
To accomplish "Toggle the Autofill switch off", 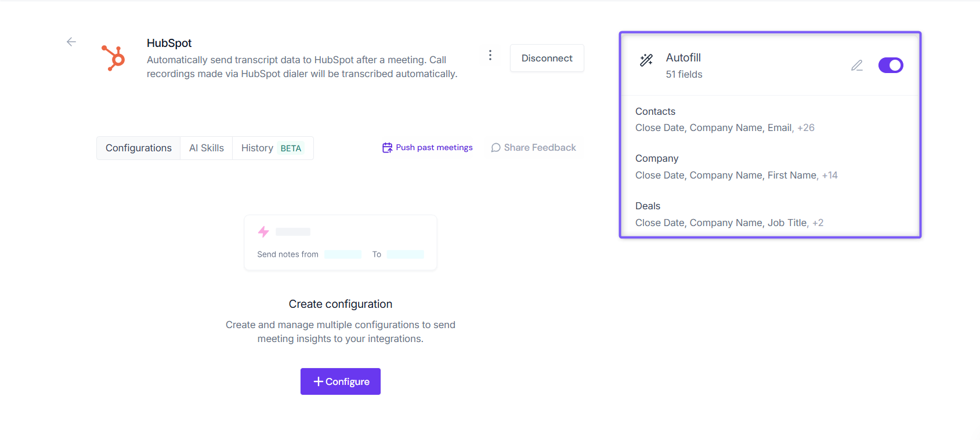I will click(891, 66).
